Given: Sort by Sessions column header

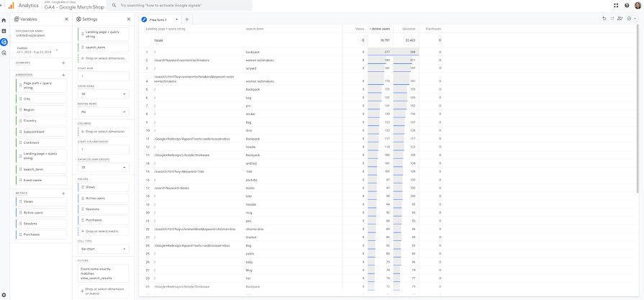Looking at the screenshot, I should [x=409, y=29].
